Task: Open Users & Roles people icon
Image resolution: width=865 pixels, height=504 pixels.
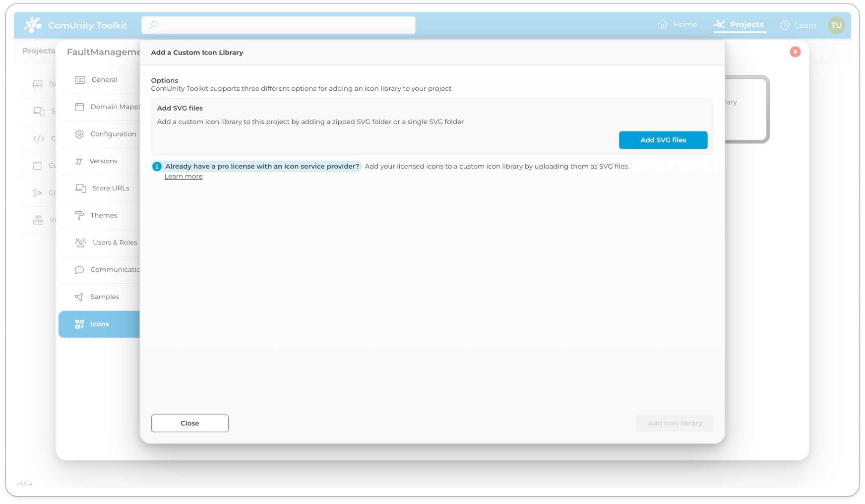Action: [80, 243]
